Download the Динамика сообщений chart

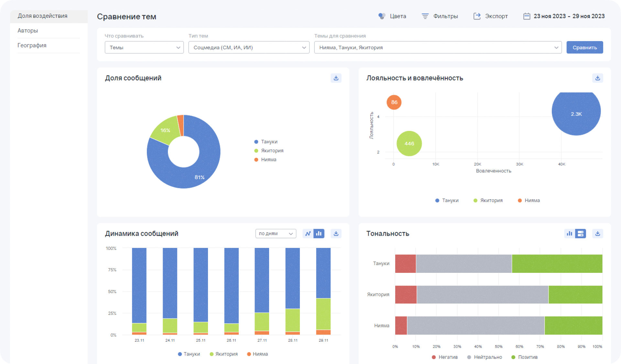pos(336,233)
